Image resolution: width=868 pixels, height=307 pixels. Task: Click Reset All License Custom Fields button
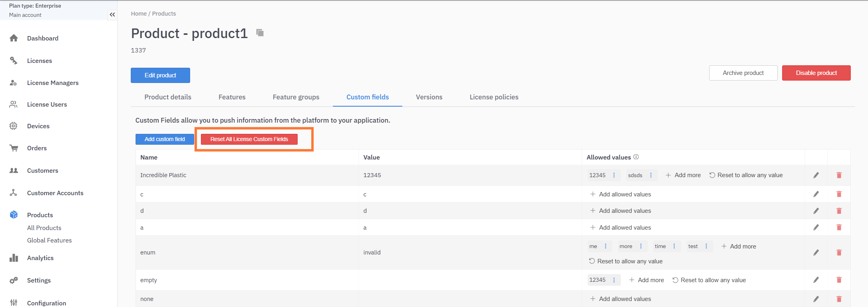(x=249, y=139)
